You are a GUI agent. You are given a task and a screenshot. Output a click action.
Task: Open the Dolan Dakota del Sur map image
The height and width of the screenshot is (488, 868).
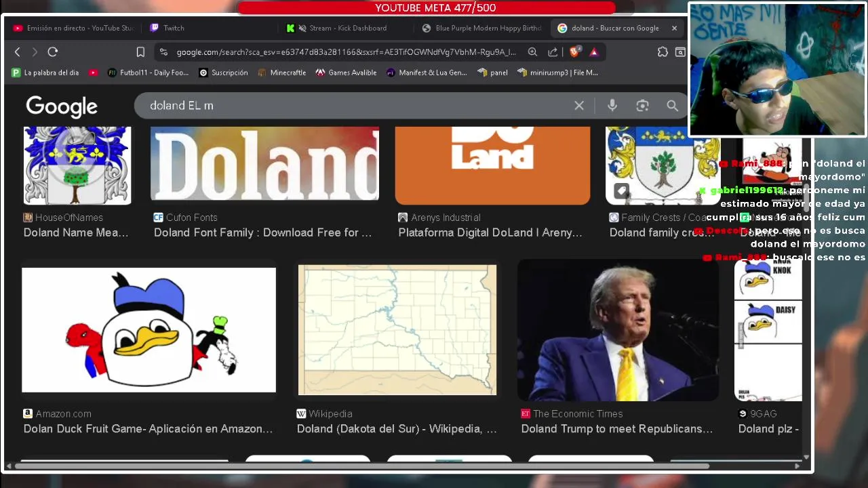click(397, 330)
